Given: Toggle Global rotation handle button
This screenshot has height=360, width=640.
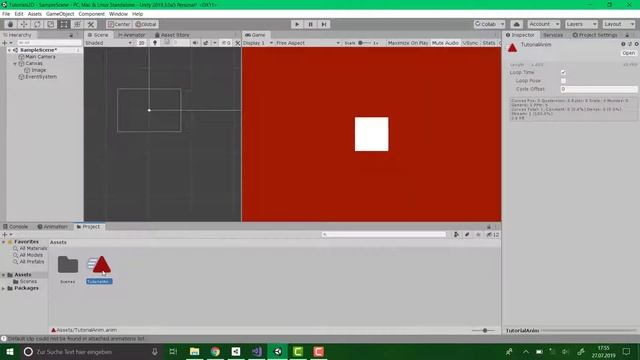Looking at the screenshot, I should (x=146, y=24).
